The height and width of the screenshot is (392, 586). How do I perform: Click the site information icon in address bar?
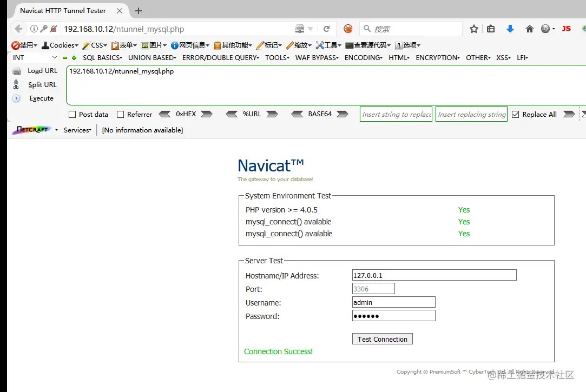[x=34, y=29]
